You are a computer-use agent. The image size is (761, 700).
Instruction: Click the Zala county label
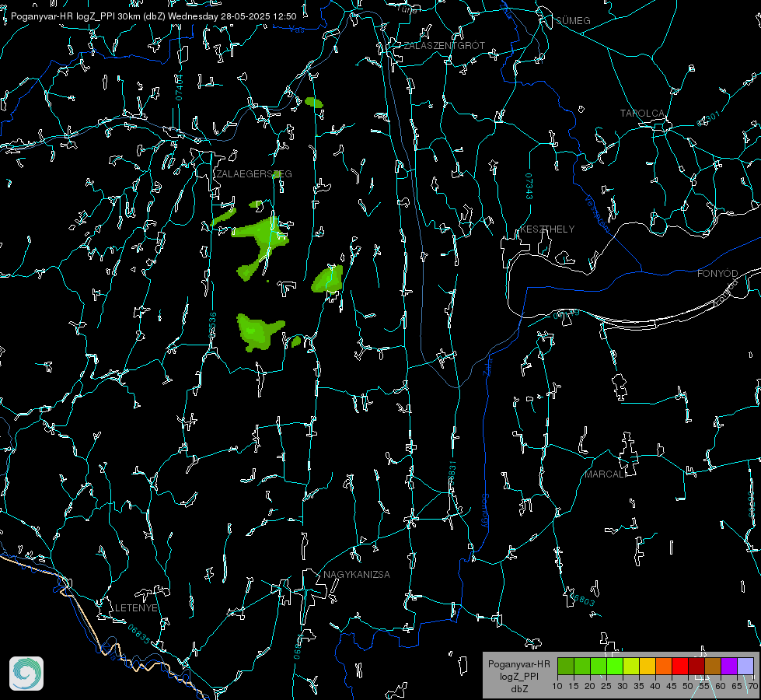(x=487, y=366)
